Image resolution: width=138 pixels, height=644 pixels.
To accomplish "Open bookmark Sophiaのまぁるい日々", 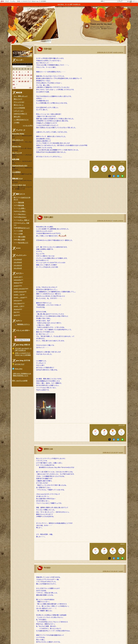I will [20, 166].
